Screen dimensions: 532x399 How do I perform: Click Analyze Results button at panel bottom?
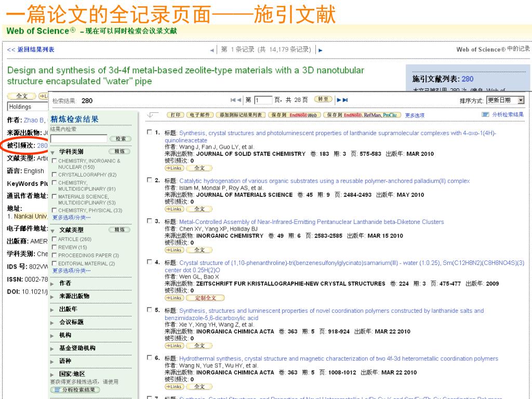click(x=75, y=390)
